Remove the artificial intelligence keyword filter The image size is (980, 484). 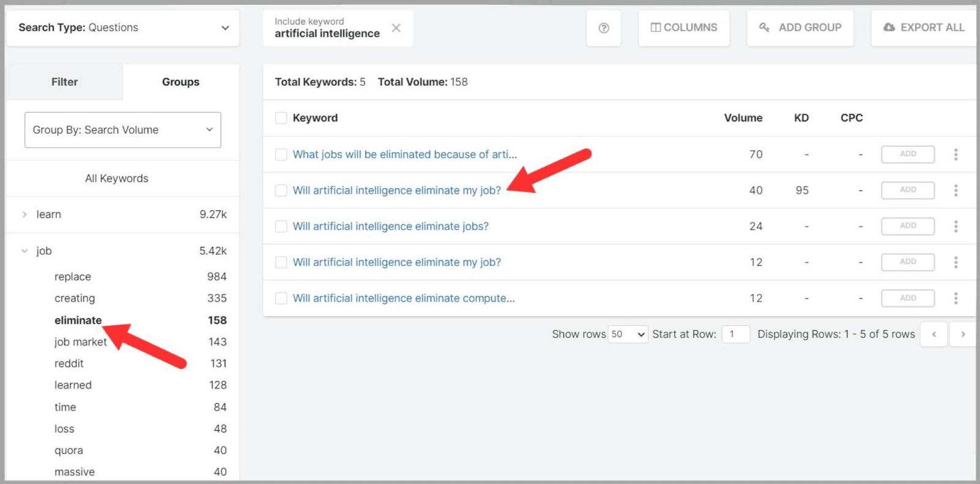pos(396,28)
